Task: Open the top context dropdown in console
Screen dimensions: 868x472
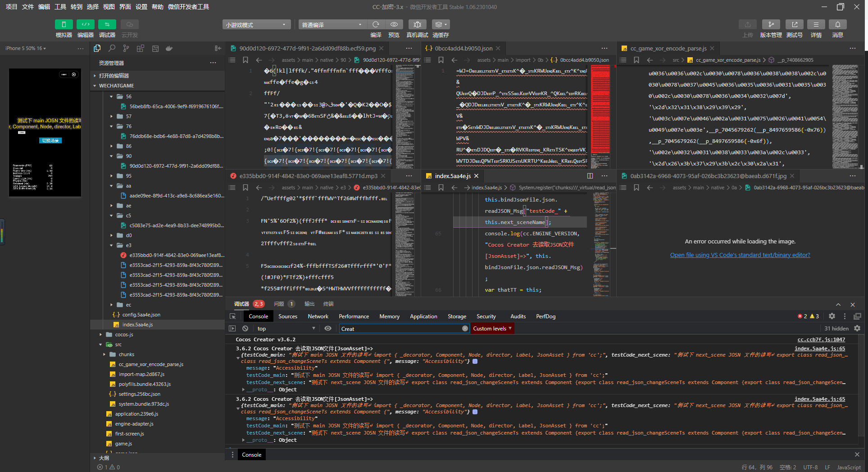Action: coord(286,329)
